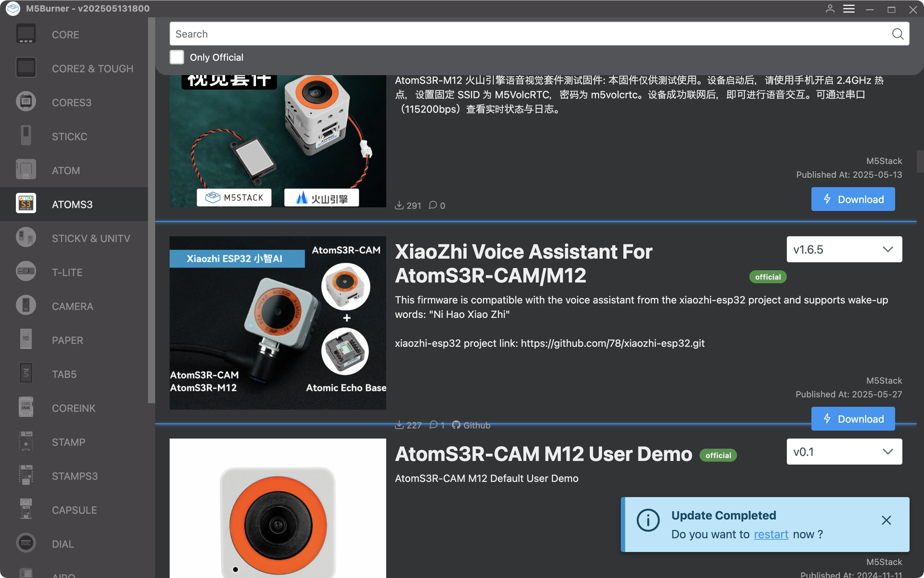Click the firmware list scrollbar thumb
924x578 pixels.
coord(920,162)
